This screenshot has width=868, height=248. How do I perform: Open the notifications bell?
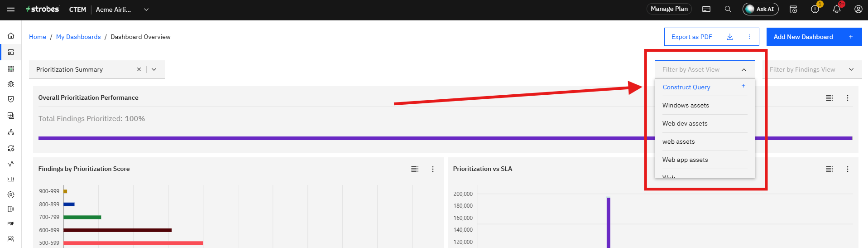(x=837, y=9)
